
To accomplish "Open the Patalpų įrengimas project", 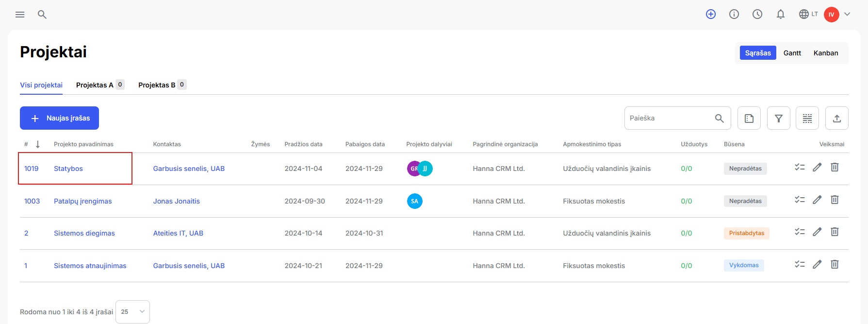I will point(82,201).
